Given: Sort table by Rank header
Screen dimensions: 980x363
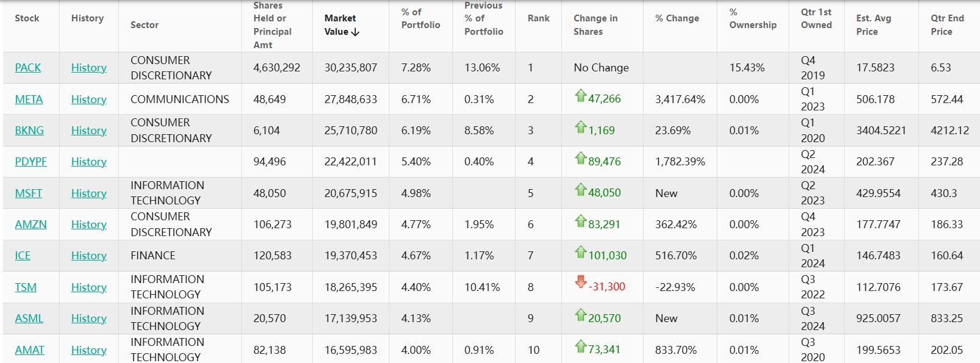Looking at the screenshot, I should pos(538,18).
